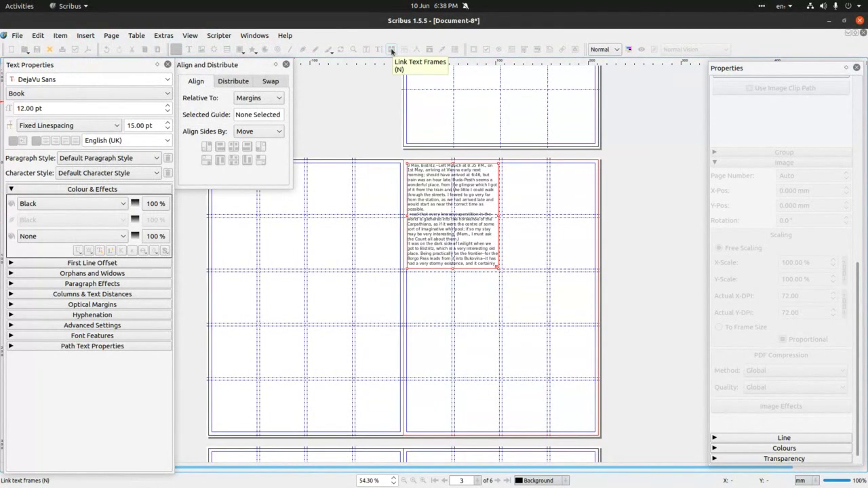The height and width of the screenshot is (488, 868).
Task: Select the straight Line tool
Action: (x=290, y=49)
